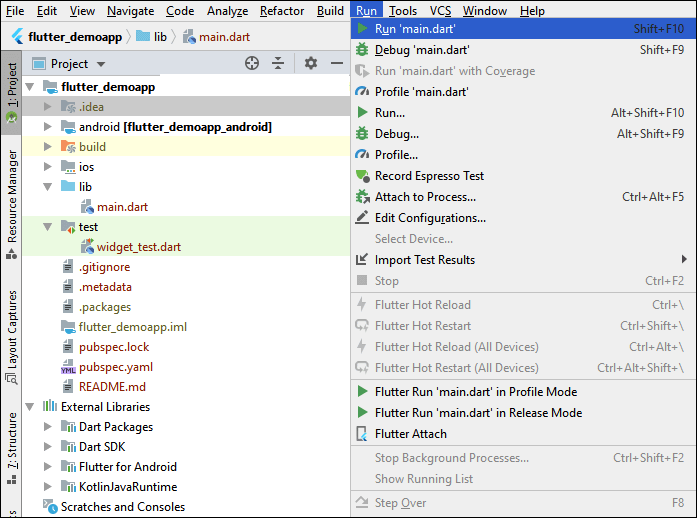Click the bug icon beside Debug 'main.dart'

tap(362, 50)
